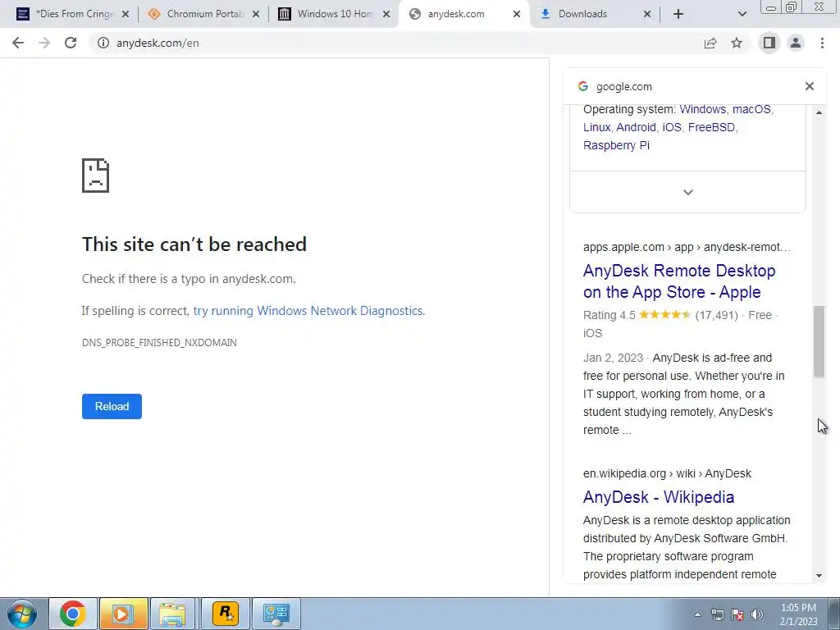
Task: Run Windows Network Diagnostics link
Action: (309, 311)
